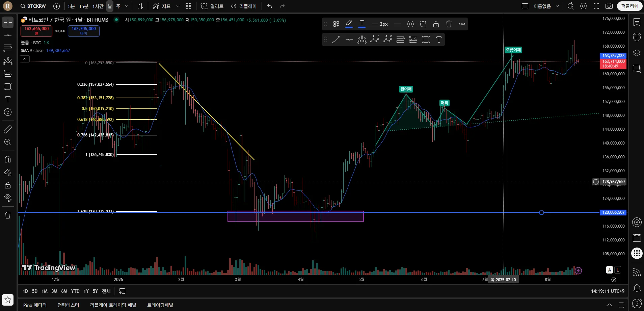Toggle logarithmic scale L button
Screen dimensions: 644x311
(618, 270)
